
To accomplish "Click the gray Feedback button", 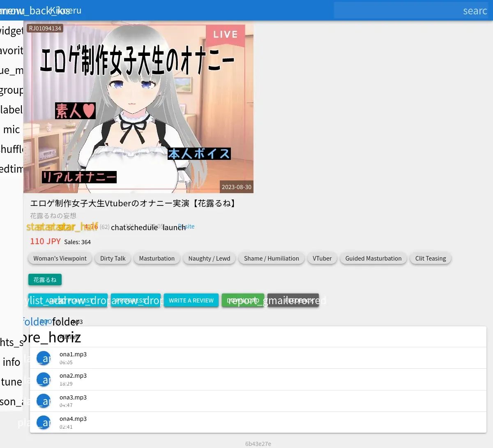I will 293,300.
